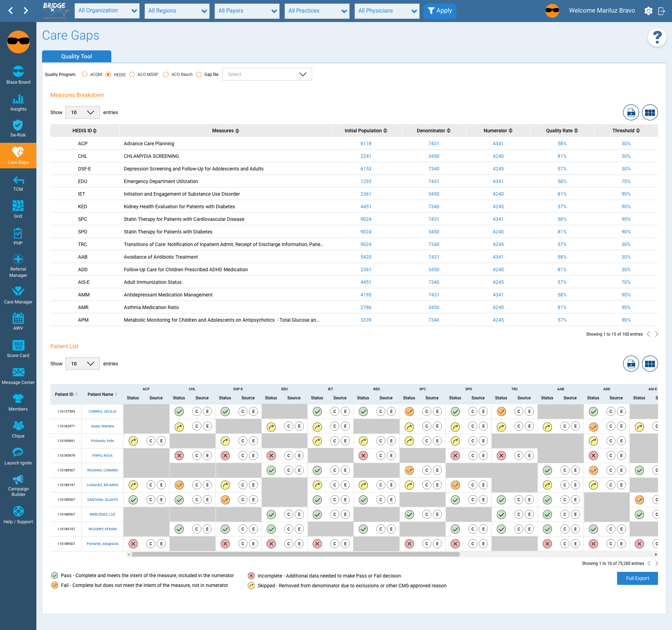Click the Full Export button
Image resolution: width=672 pixels, height=630 pixels.
[637, 578]
